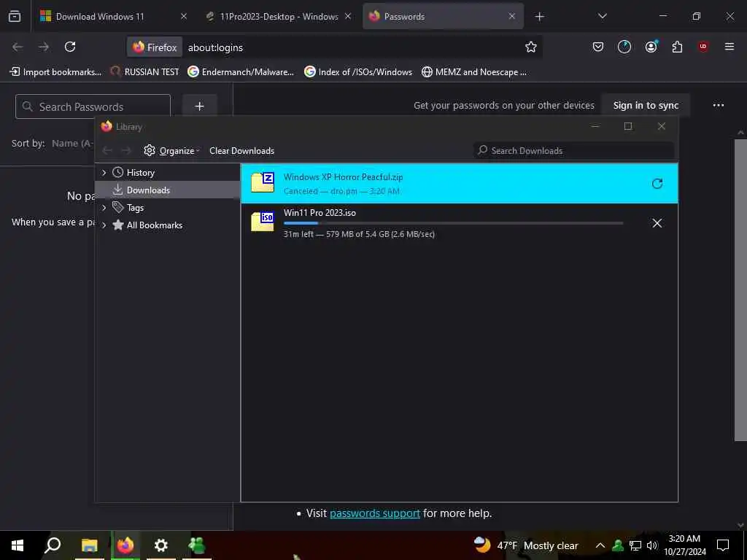Open Settings gear in taskbar
The image size is (747, 560).
click(x=161, y=545)
